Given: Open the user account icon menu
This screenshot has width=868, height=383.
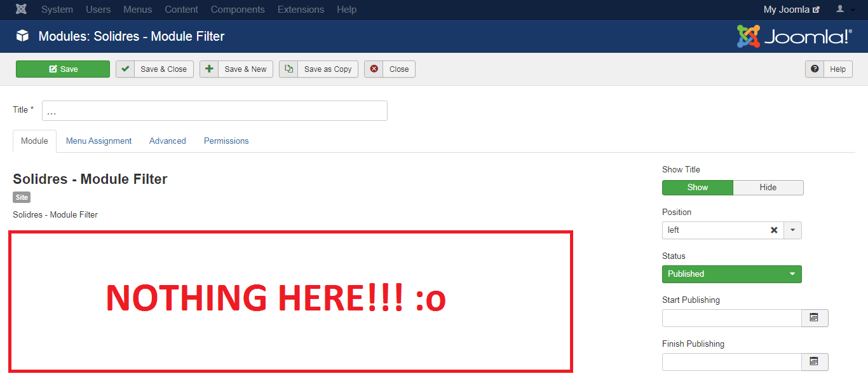Looking at the screenshot, I should 844,10.
